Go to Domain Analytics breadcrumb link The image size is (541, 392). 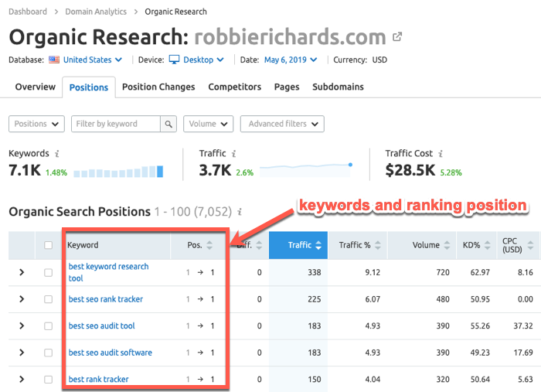pyautogui.click(x=96, y=12)
